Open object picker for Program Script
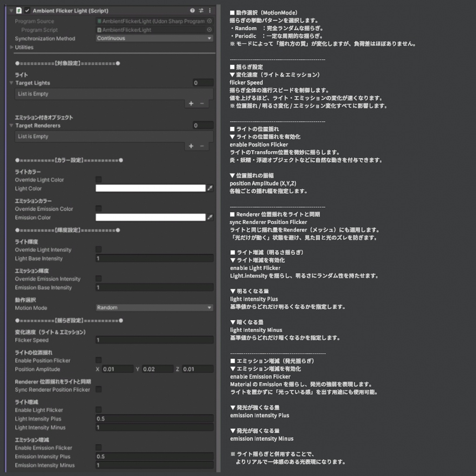This screenshot has height=476, width=476. (x=209, y=29)
